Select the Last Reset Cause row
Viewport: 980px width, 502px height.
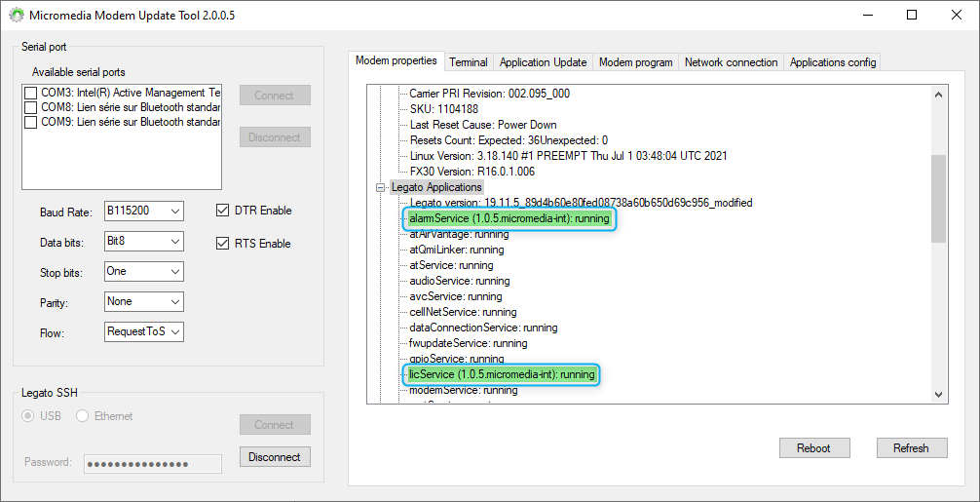tap(483, 125)
